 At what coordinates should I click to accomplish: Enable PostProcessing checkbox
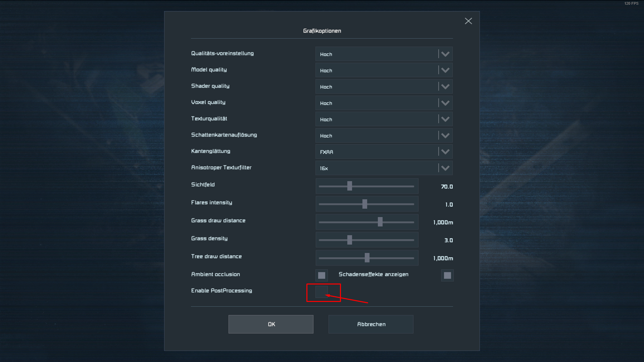click(321, 292)
